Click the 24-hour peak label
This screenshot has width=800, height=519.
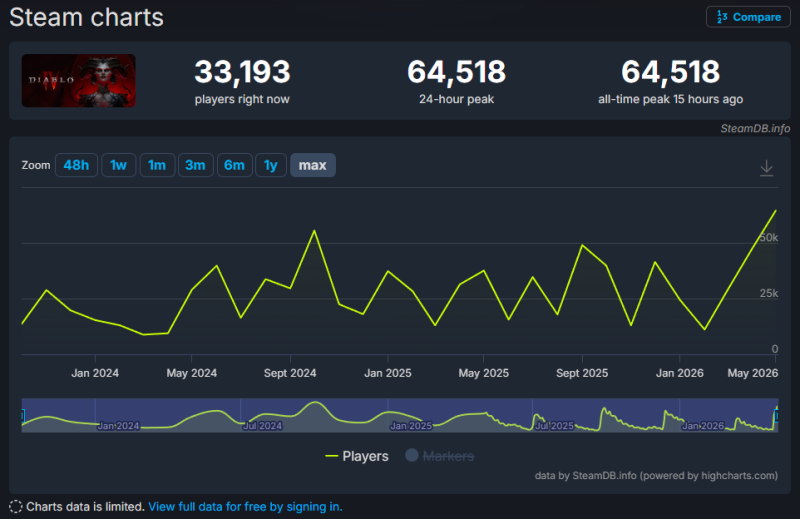pos(457,100)
